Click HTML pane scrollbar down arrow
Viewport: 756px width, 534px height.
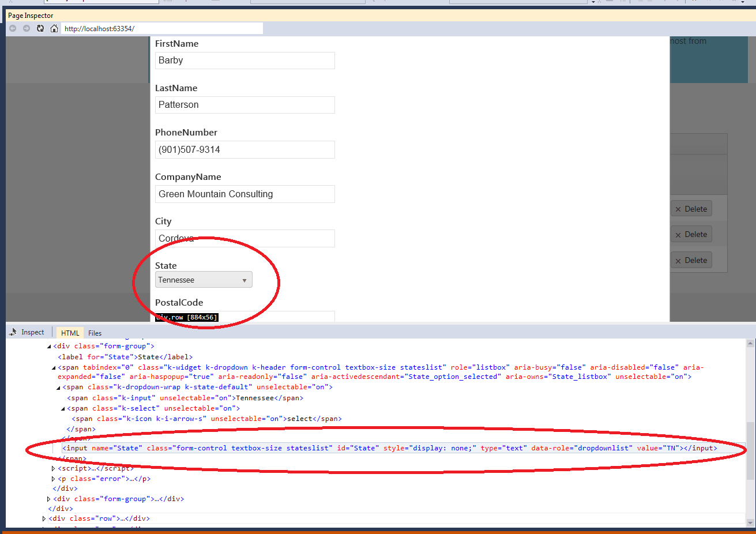point(750,523)
